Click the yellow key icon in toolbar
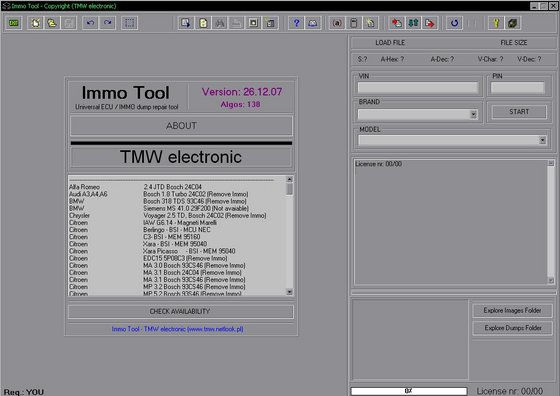 [x=496, y=23]
